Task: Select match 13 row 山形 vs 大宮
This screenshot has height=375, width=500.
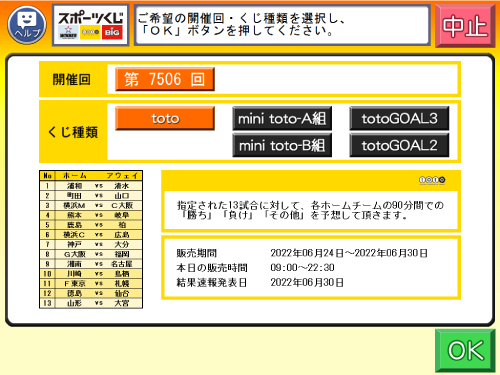Action: (x=91, y=303)
